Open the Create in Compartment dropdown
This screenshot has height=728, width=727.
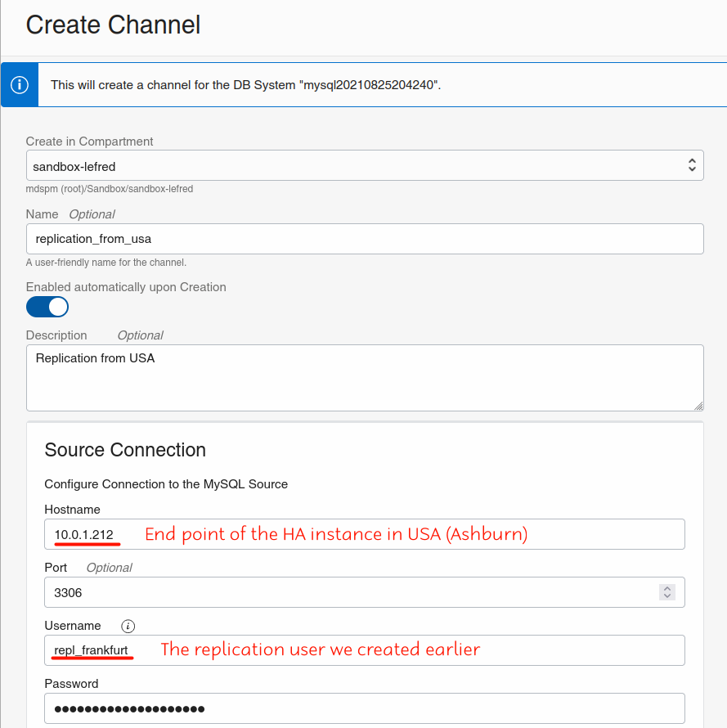365,165
